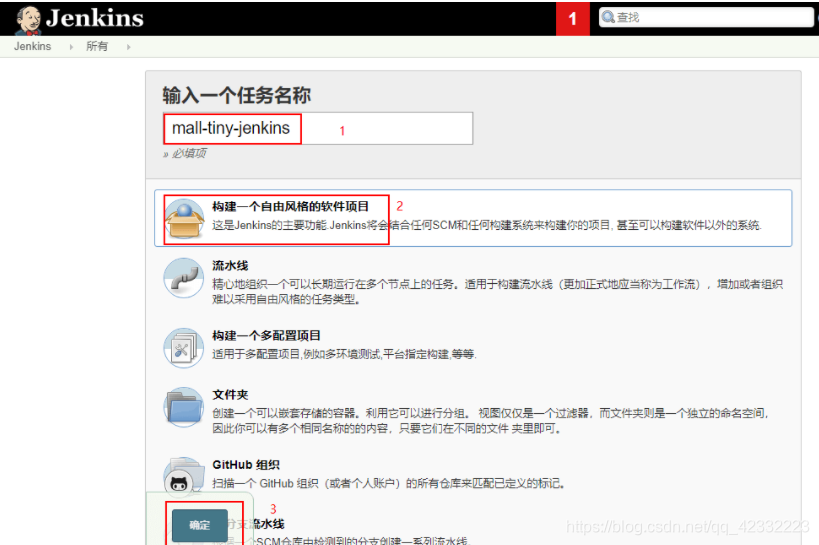Open the red notification badge showing 1

(572, 19)
